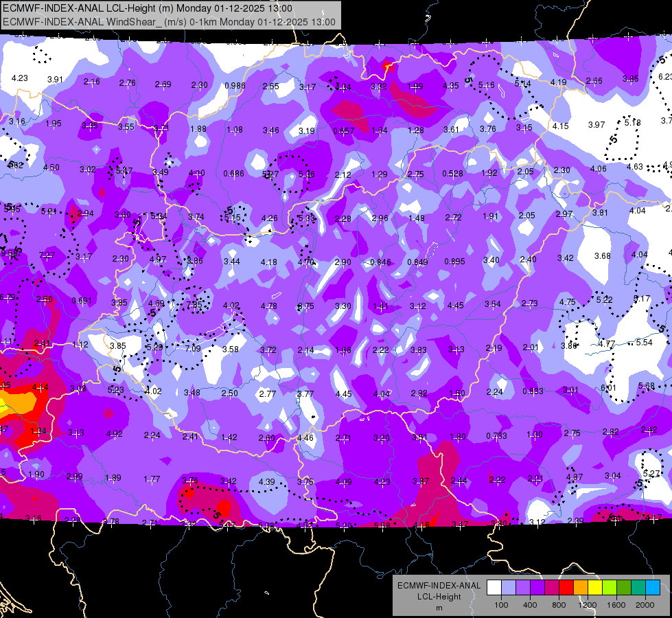
Task: Click the grid value 3.46
Action: click(x=271, y=130)
